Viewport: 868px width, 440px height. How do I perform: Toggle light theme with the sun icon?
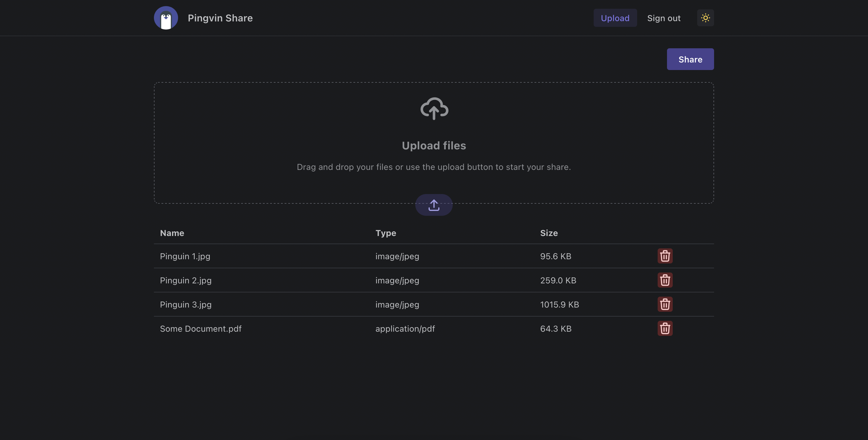(x=705, y=18)
